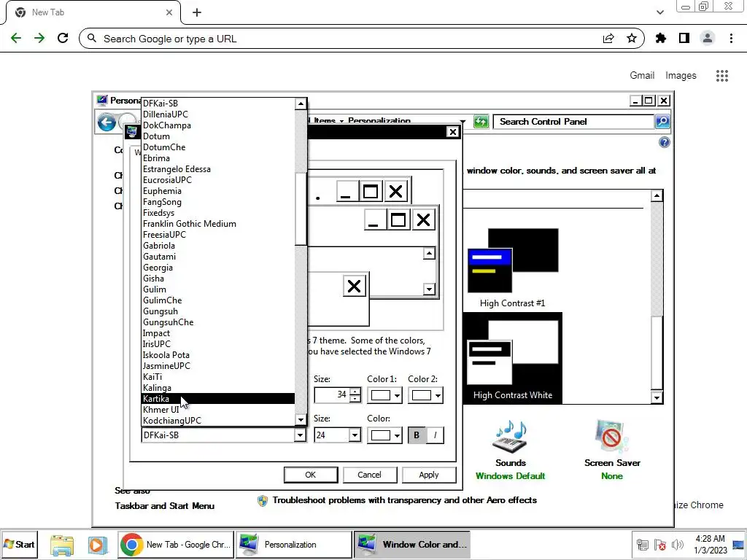Open Control Panel help question icon
The width and height of the screenshot is (747, 560).
click(664, 142)
